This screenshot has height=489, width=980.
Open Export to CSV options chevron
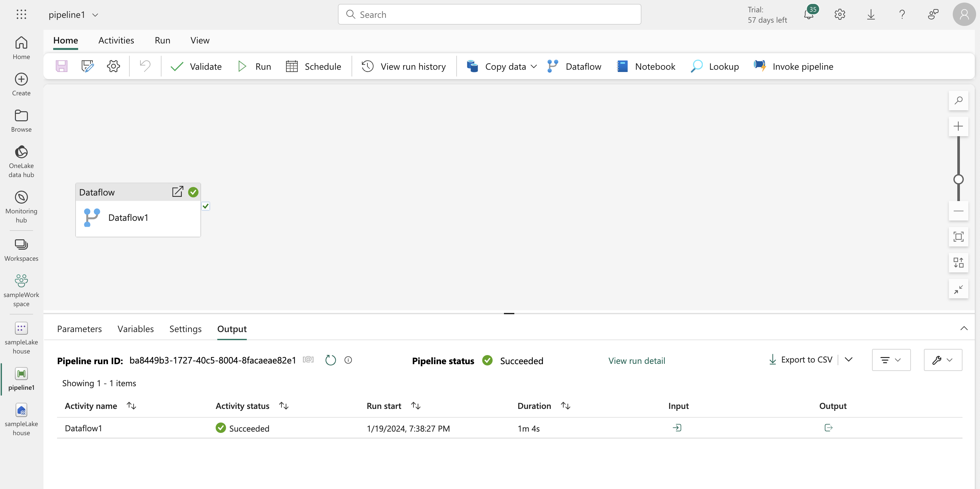tap(848, 360)
